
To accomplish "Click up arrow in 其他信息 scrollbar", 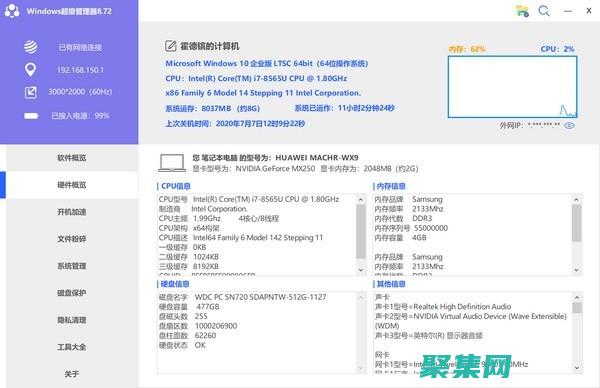I will click(577, 297).
